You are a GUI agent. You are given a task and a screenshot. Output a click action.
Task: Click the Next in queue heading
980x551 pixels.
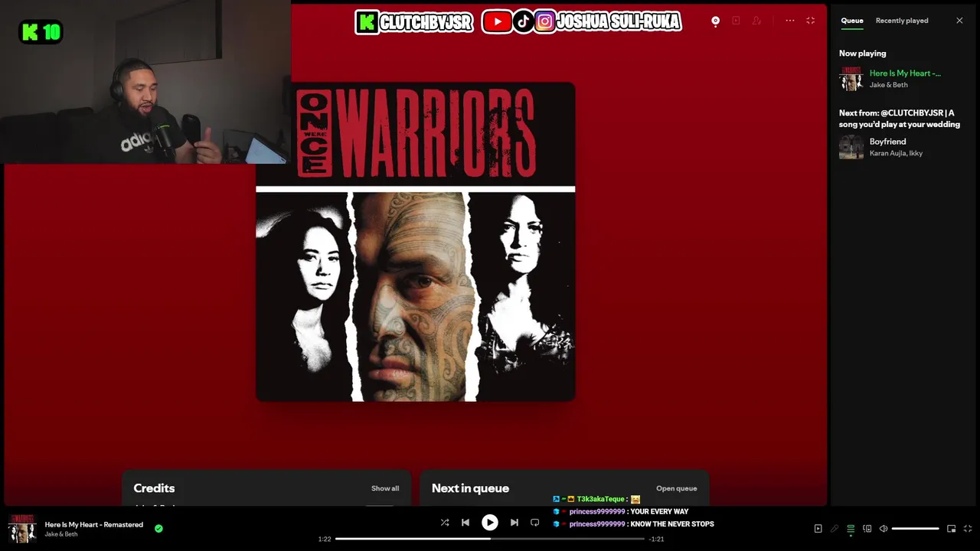470,488
